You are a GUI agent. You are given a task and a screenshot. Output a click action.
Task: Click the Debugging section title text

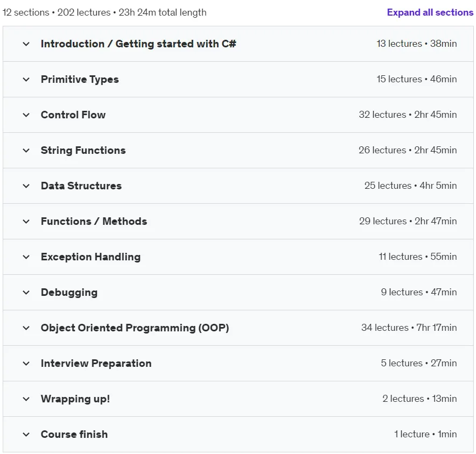click(x=69, y=292)
